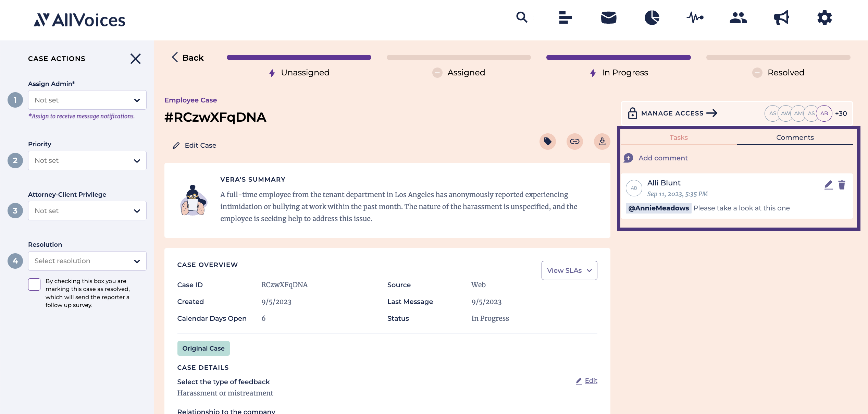The width and height of the screenshot is (868, 414).
Task: Click the search magnifier icon in header
Action: point(522,17)
